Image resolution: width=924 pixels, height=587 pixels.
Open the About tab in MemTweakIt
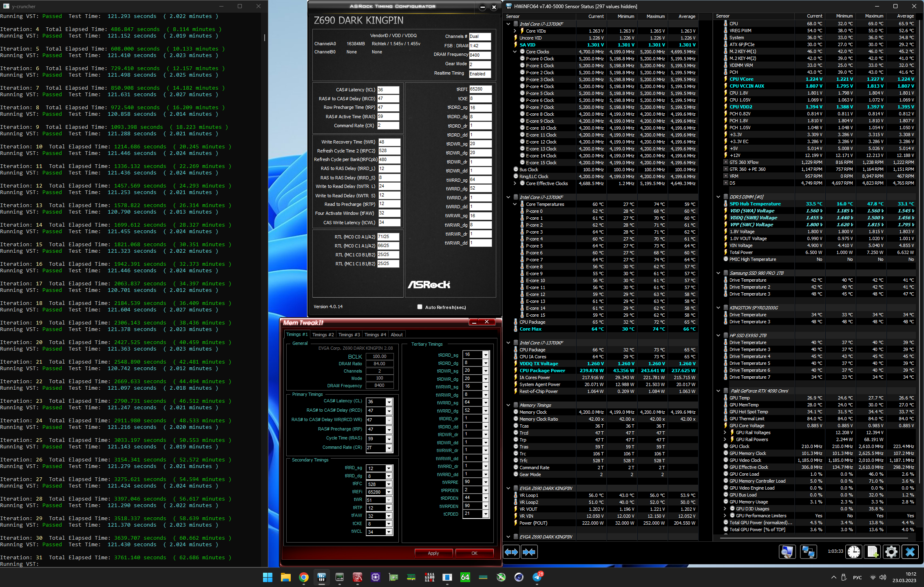[x=396, y=335]
